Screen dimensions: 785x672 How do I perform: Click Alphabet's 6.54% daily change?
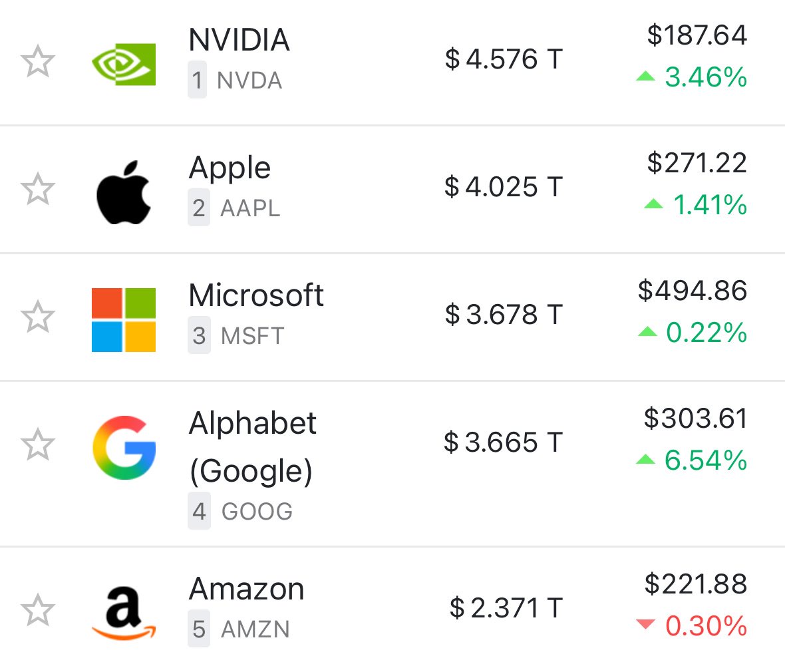(x=705, y=460)
